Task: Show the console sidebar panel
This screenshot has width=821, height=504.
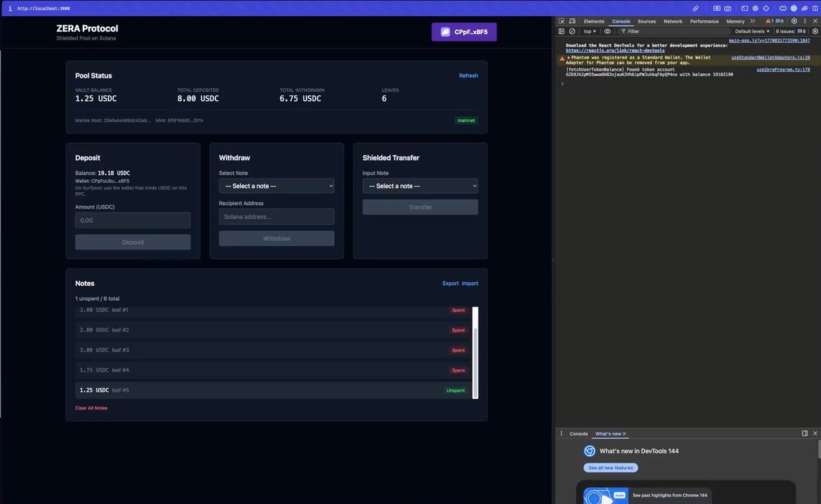Action: coord(562,31)
